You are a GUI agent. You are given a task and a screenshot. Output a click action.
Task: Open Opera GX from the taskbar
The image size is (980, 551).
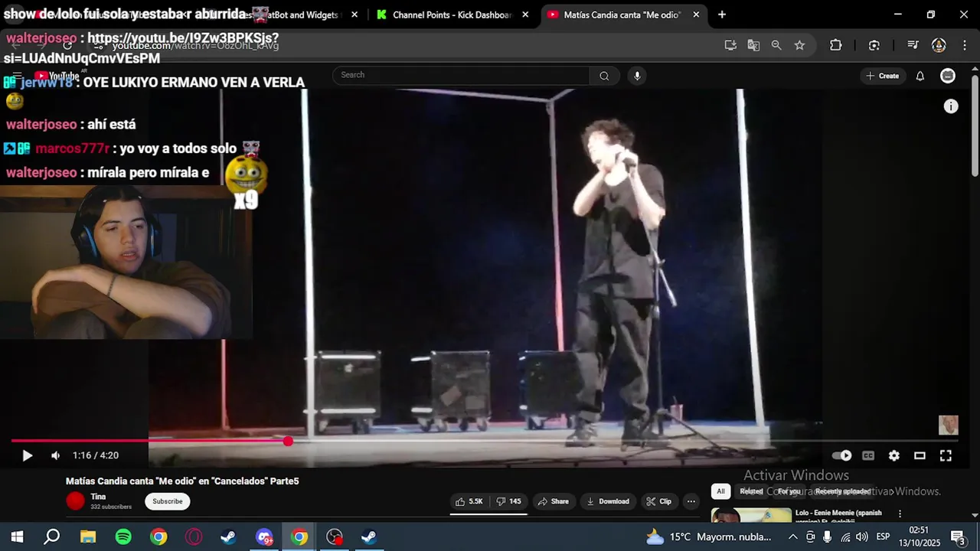194,536
